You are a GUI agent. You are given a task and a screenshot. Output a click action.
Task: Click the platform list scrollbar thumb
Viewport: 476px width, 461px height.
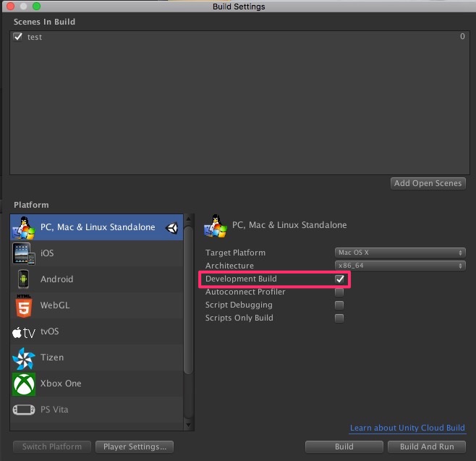point(189,300)
